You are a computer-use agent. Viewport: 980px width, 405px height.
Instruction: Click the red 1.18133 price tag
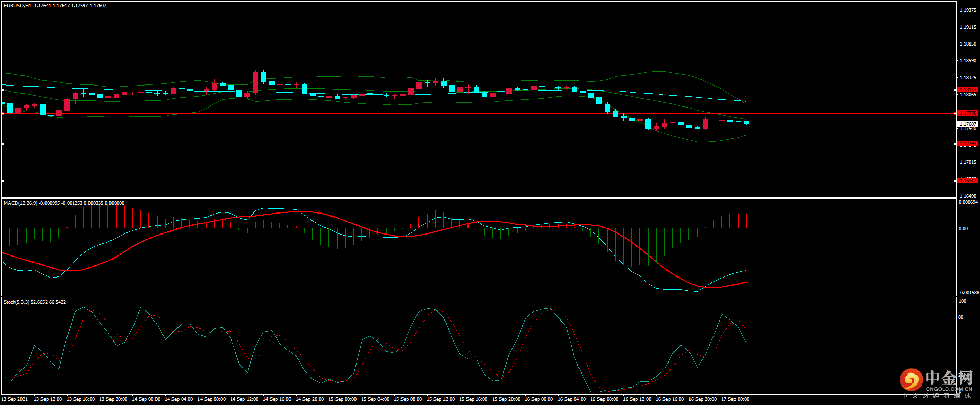point(967,90)
